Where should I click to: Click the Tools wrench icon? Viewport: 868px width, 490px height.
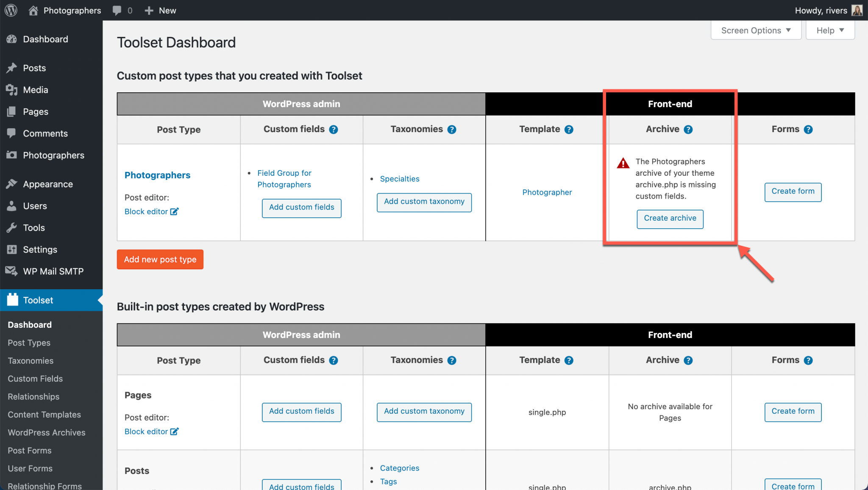[12, 228]
